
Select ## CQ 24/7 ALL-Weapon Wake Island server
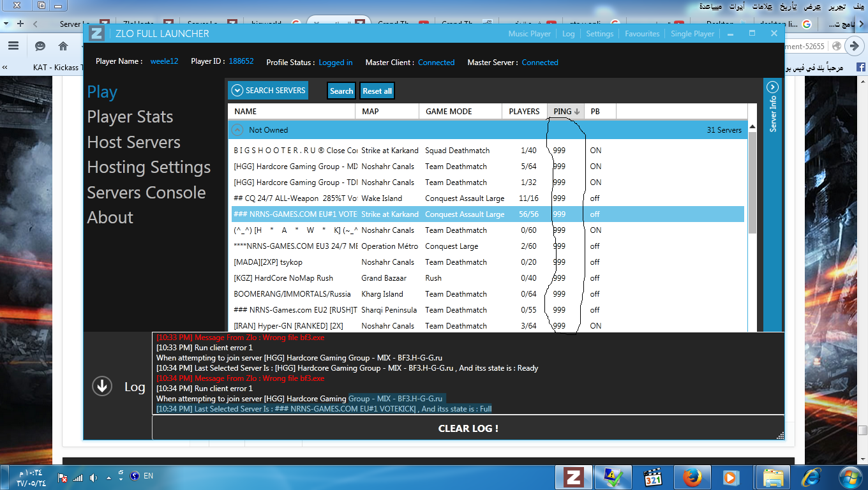(486, 198)
